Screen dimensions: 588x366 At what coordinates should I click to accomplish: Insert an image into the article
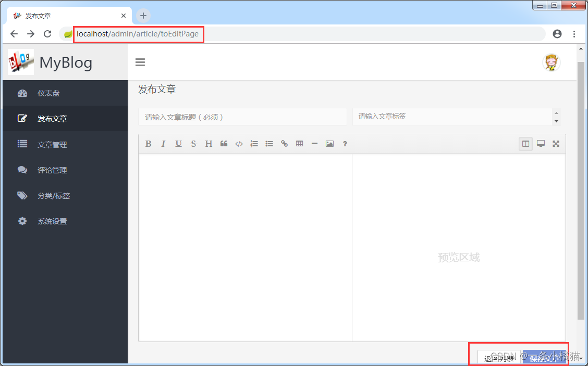[329, 144]
